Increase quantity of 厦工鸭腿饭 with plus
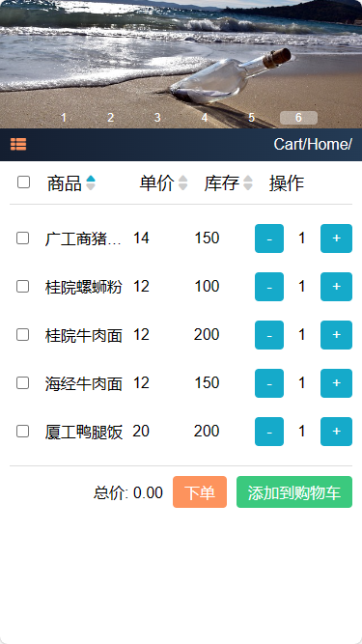 [x=336, y=432]
